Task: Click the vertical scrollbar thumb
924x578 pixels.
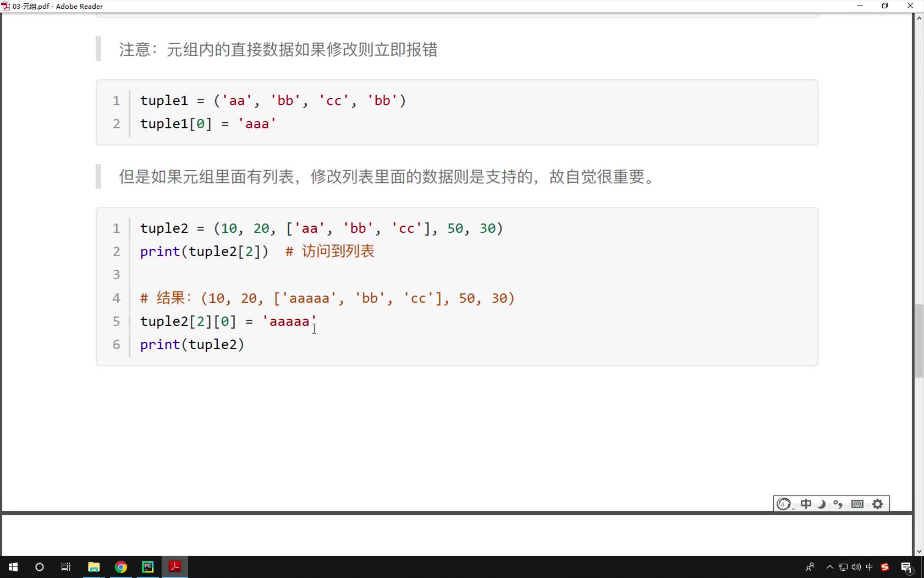Action: point(919,341)
